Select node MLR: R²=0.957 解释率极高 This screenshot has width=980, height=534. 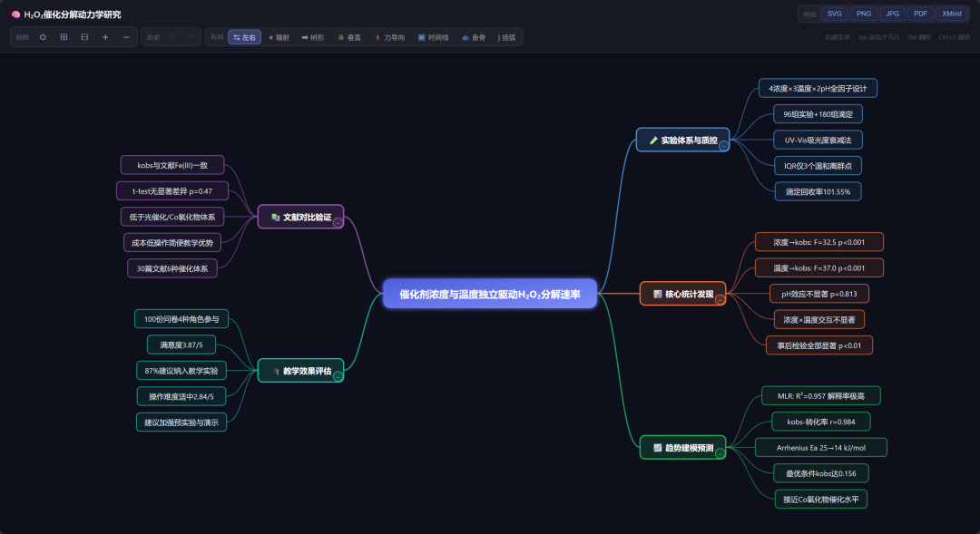point(820,395)
